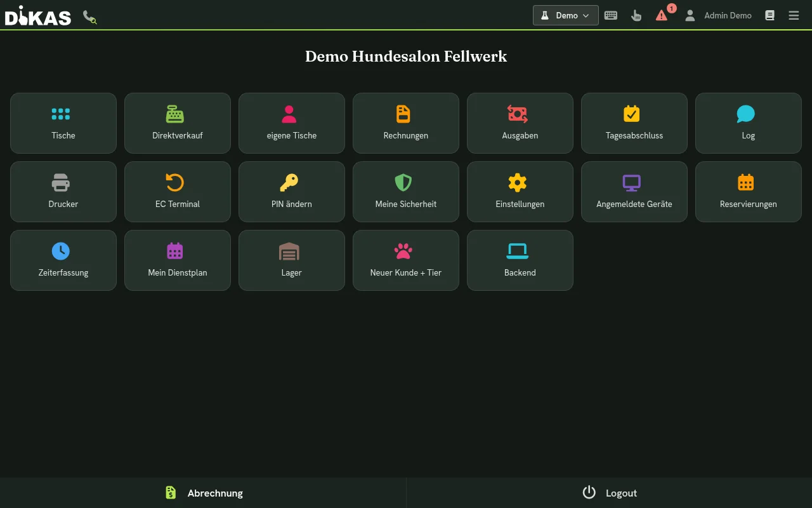Open Abrechnung at the bottom

pyautogui.click(x=203, y=493)
